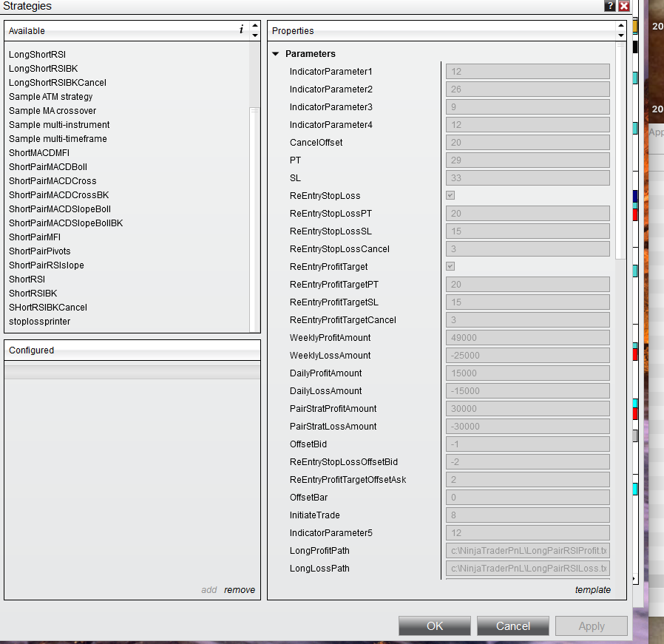Select stoplossprinter strategy
This screenshot has width=664, height=644.
40,322
